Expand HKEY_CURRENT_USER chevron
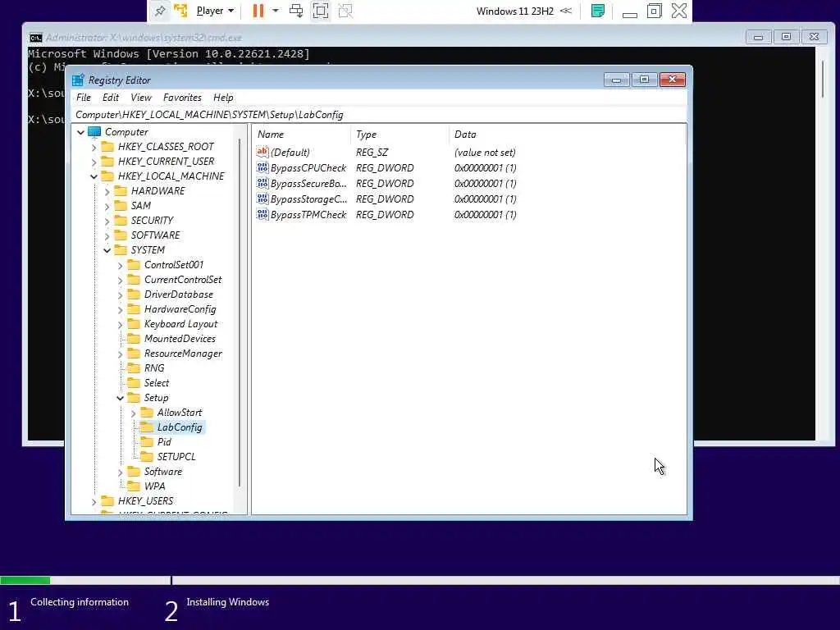This screenshot has width=840, height=630. (x=94, y=162)
